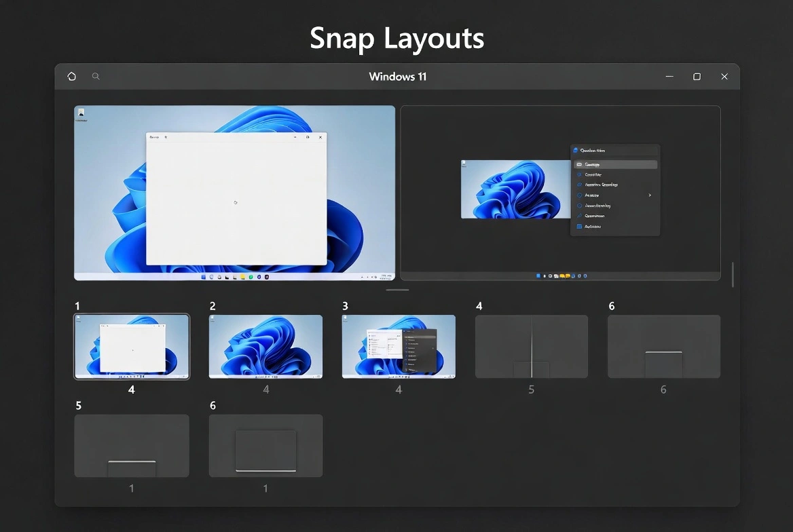This screenshot has height=532, width=793.
Task: Show hidden icons via the taskbar chevron
Action: pos(362,277)
